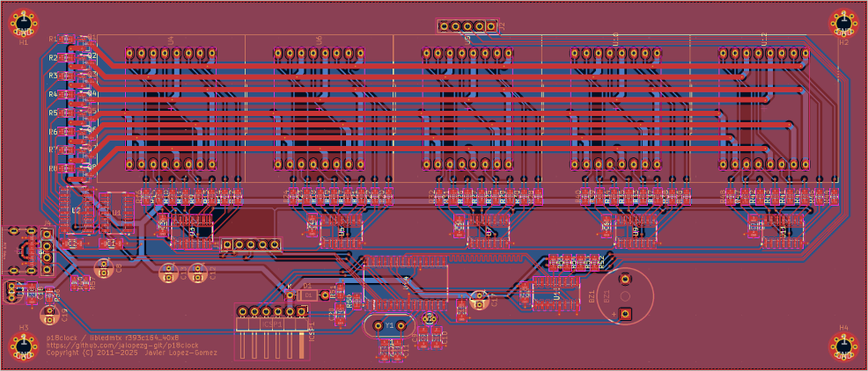Select the C13 capacitor footprint
868x371 pixels.
pos(169,274)
